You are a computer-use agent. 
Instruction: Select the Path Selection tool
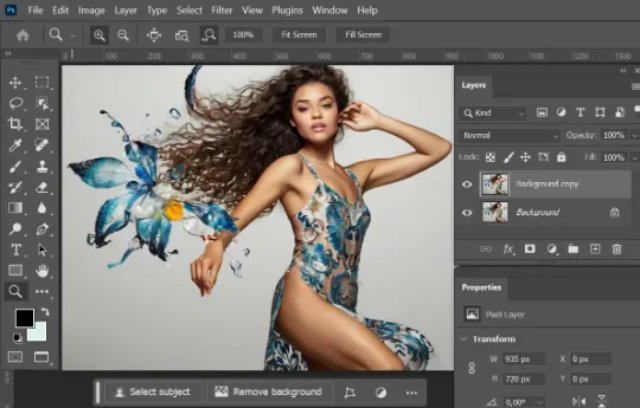42,250
